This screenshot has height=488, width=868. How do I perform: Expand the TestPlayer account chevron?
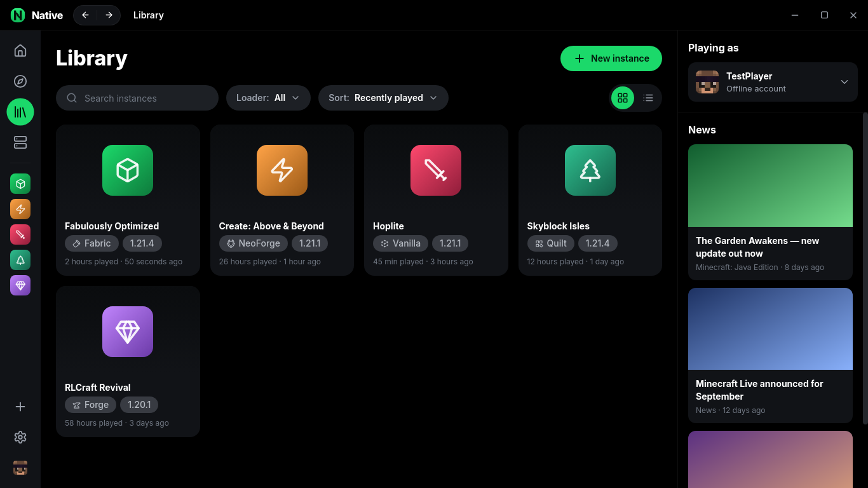point(844,82)
